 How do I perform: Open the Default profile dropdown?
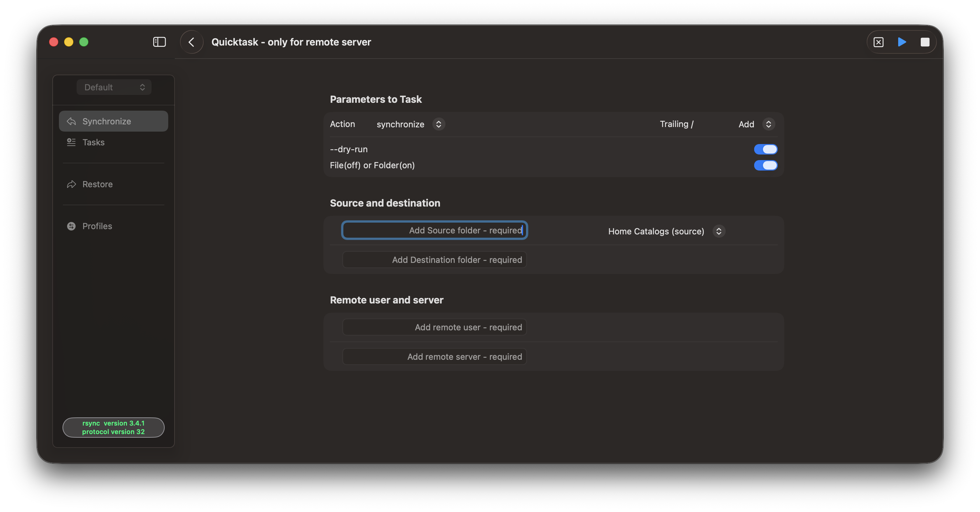coord(114,87)
